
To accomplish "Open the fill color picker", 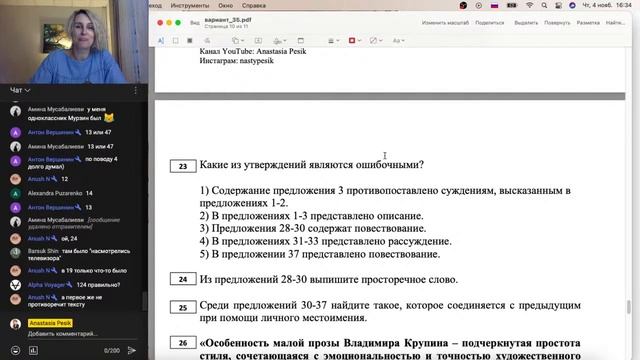I will (x=376, y=40).
